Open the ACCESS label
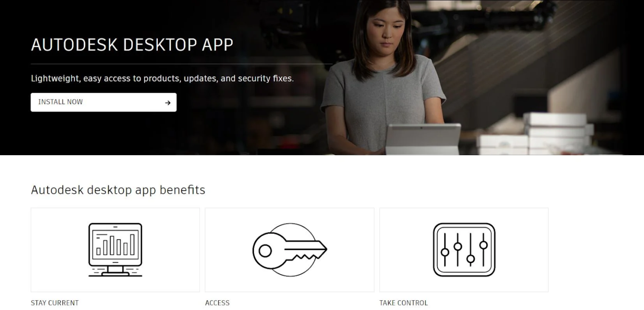 pyautogui.click(x=217, y=303)
